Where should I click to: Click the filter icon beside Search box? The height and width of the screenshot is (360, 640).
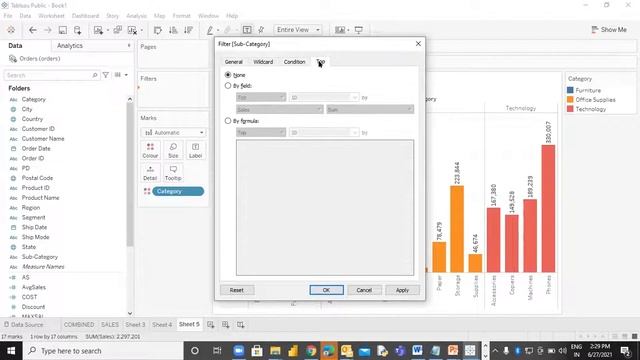[x=106, y=75]
